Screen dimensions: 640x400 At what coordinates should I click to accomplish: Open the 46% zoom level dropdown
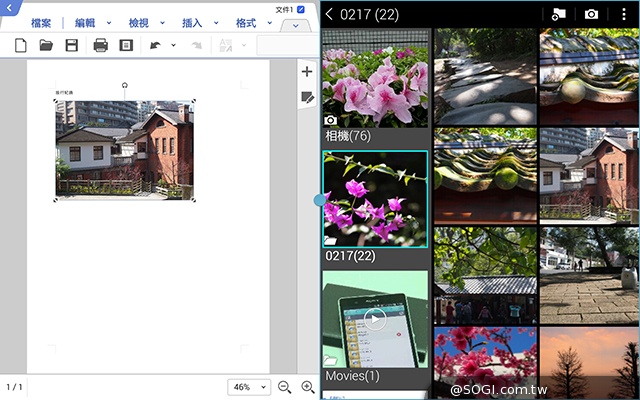[249, 387]
